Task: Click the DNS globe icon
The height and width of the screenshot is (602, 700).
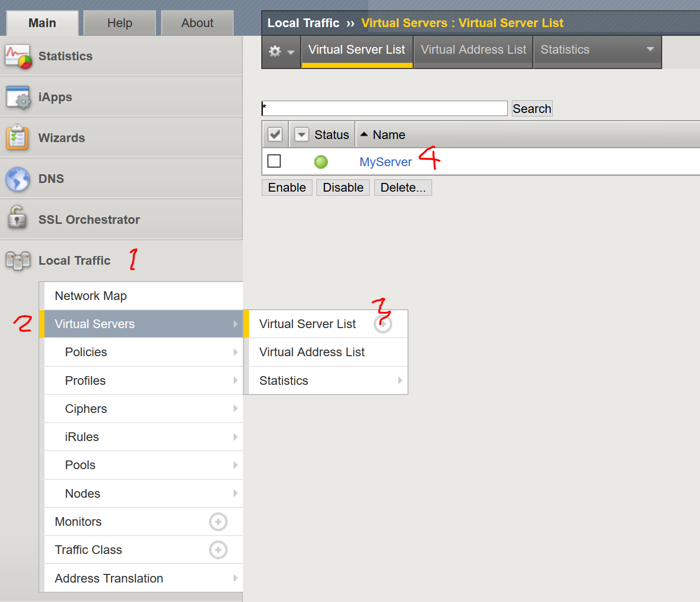Action: 18,179
